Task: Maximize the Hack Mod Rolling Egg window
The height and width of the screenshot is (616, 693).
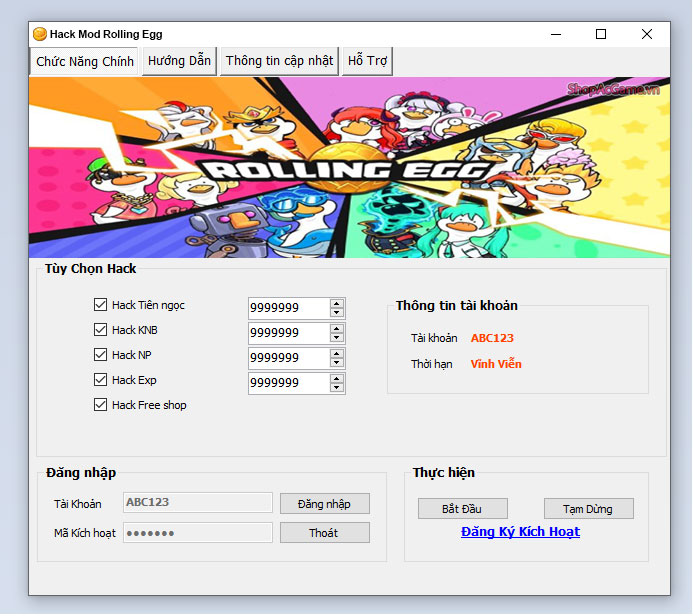Action: [601, 34]
